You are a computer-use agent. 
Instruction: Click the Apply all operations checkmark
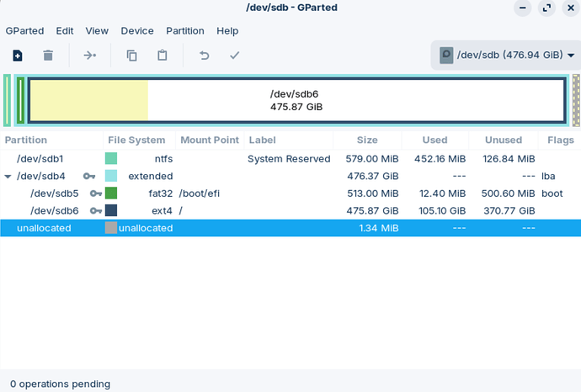click(x=235, y=56)
